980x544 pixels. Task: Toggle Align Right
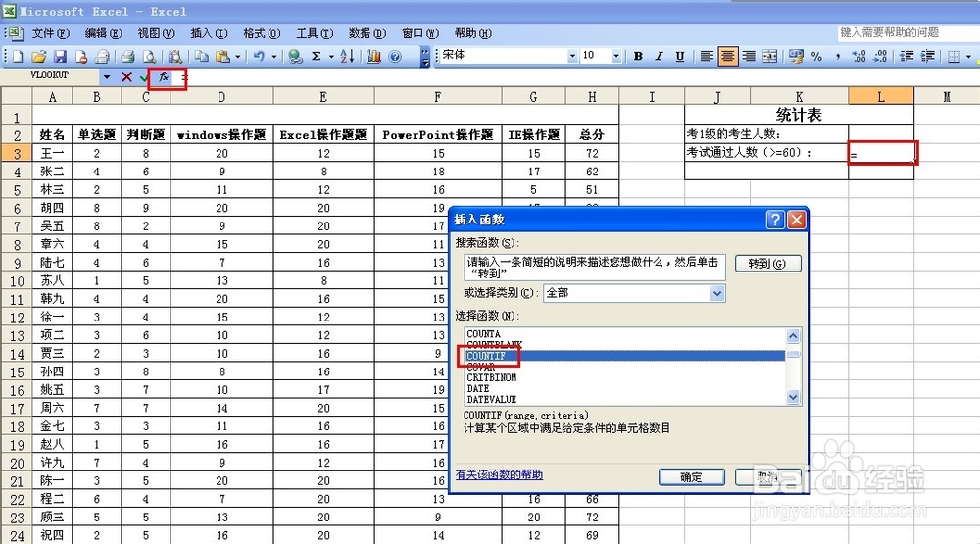749,56
